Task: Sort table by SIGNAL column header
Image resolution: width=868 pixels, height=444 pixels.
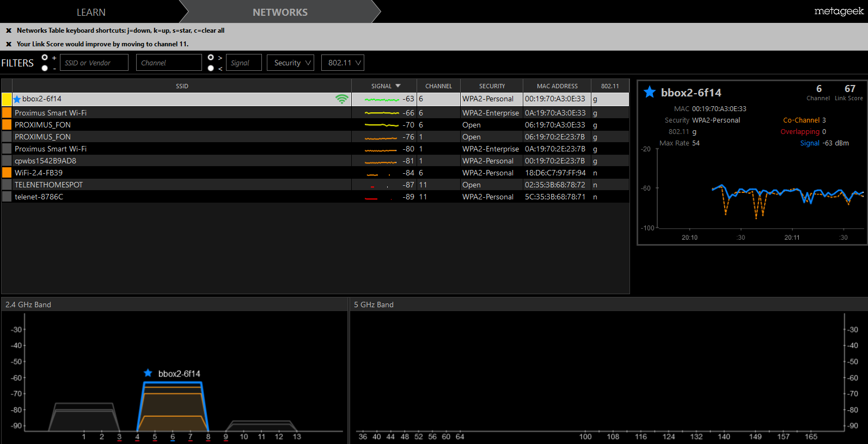Action: click(x=384, y=86)
